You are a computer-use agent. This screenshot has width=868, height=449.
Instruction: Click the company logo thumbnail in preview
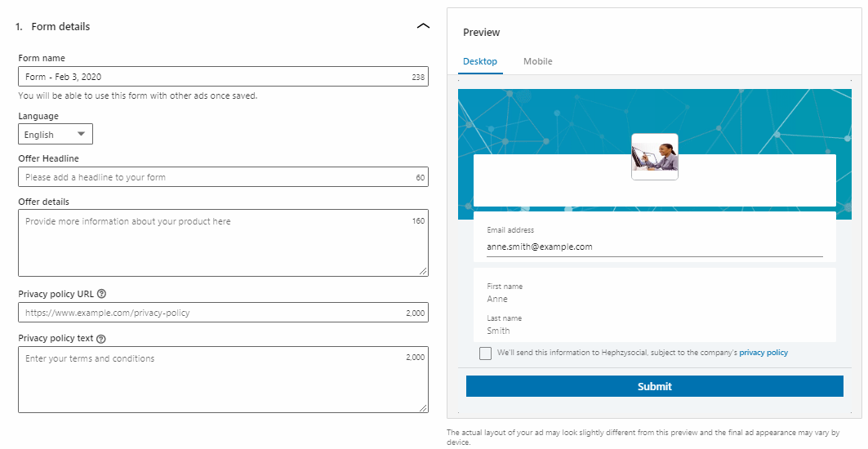coord(654,157)
